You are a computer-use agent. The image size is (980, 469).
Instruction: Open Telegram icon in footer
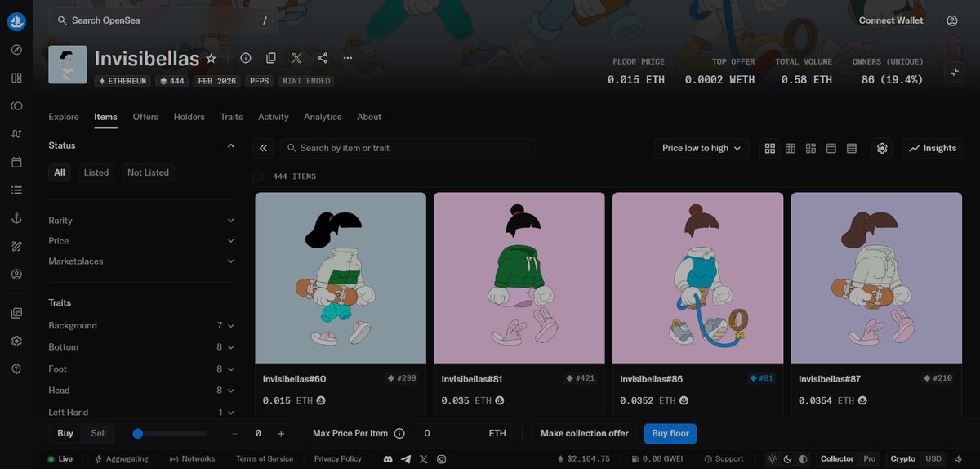point(406,459)
